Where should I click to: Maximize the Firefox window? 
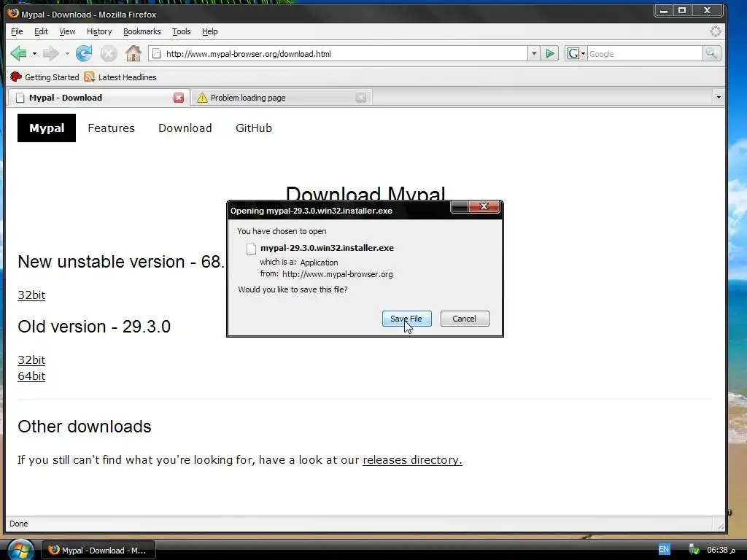pyautogui.click(x=682, y=10)
